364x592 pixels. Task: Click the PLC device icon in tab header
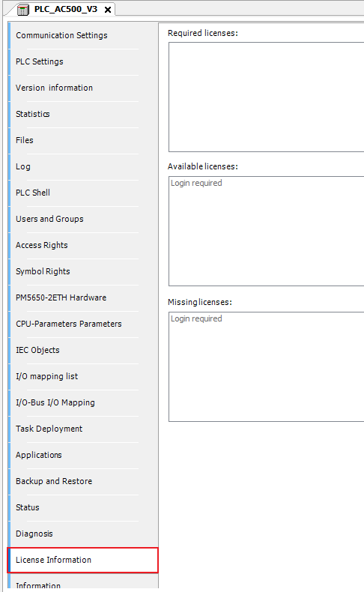pos(23,10)
